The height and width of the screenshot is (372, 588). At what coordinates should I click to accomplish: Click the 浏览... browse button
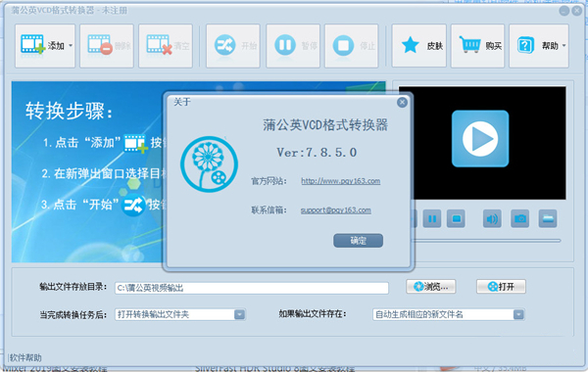pos(431,287)
